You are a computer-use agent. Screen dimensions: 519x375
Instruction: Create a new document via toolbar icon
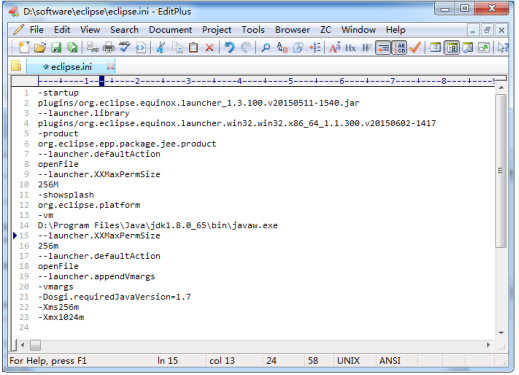[24, 48]
